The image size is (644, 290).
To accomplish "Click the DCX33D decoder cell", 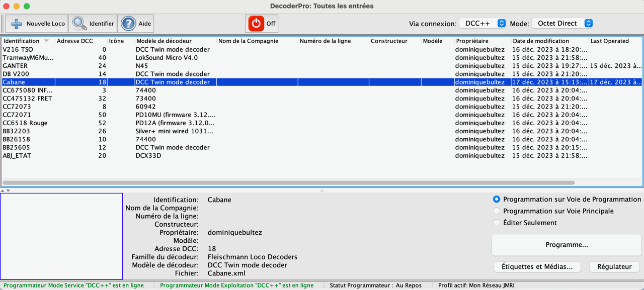I will tap(176, 156).
